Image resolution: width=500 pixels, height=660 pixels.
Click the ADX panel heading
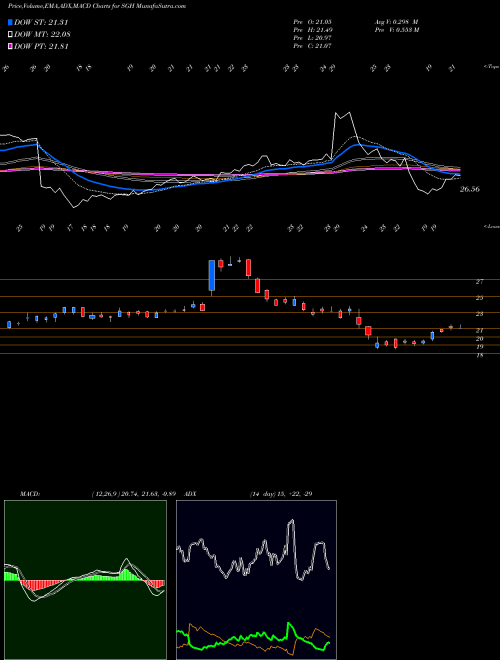pos(190,494)
